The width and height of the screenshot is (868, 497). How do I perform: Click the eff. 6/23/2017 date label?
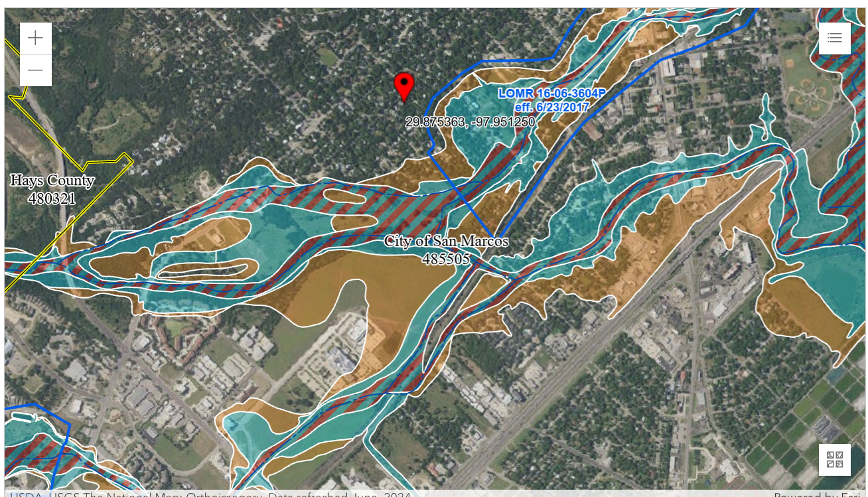(551, 106)
